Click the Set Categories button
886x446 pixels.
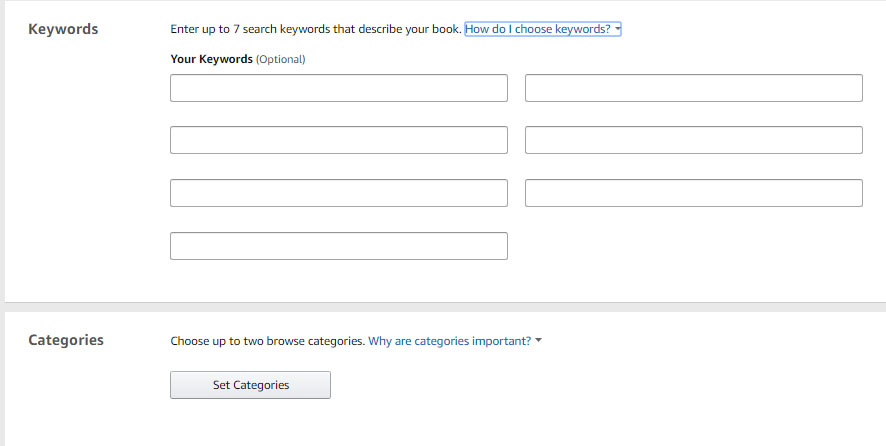point(250,385)
